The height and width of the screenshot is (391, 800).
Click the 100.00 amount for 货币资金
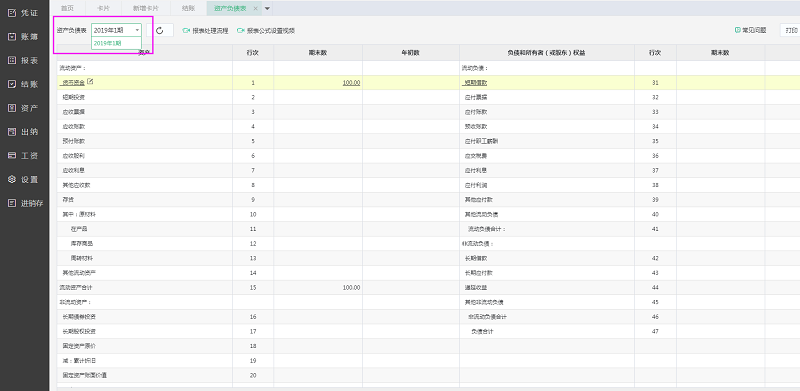click(351, 82)
